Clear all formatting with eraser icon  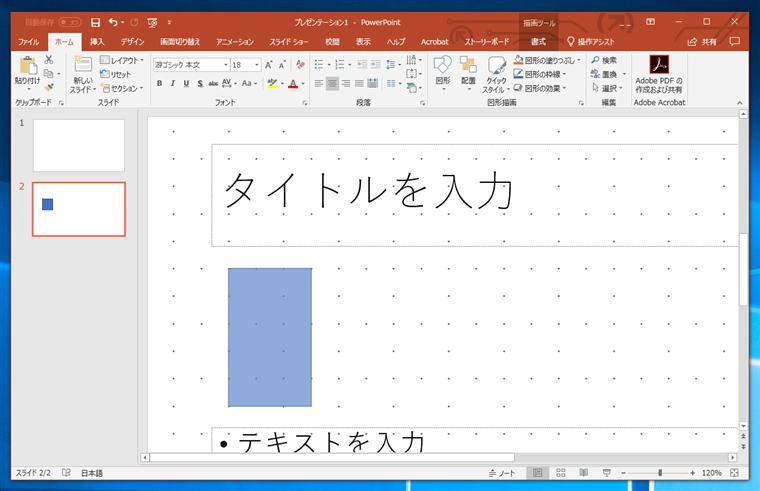301,64
